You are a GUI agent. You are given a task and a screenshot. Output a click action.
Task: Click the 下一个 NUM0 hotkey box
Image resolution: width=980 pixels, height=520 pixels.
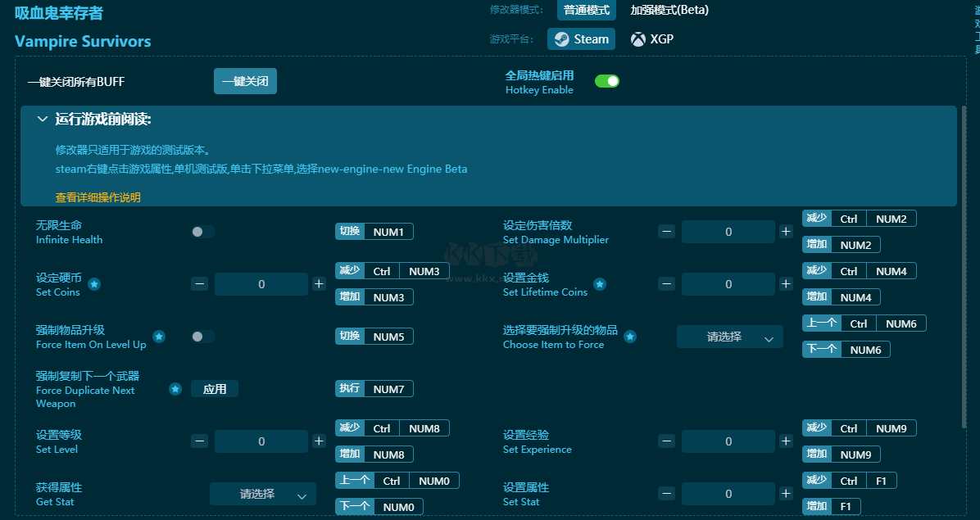point(379,507)
